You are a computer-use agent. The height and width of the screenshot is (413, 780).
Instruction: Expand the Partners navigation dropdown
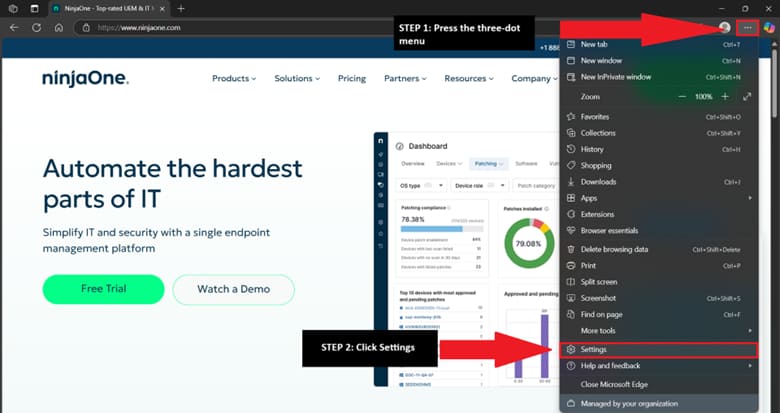[405, 79]
